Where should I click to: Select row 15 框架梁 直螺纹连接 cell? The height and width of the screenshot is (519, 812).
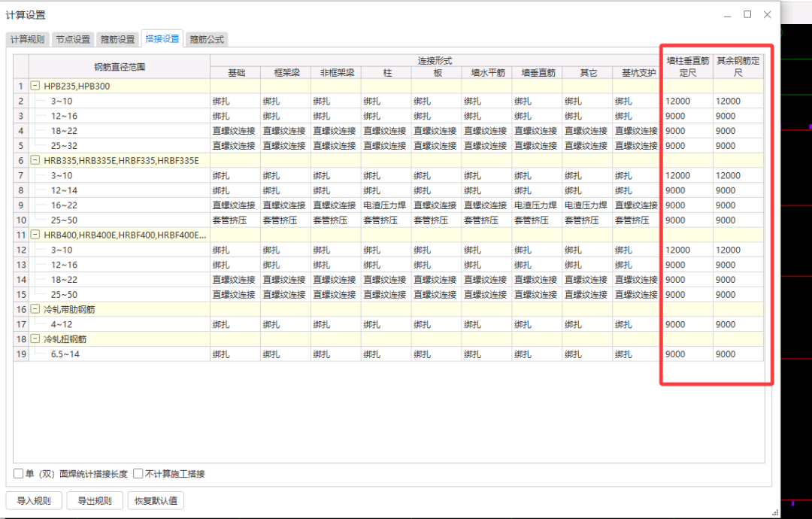(x=286, y=295)
